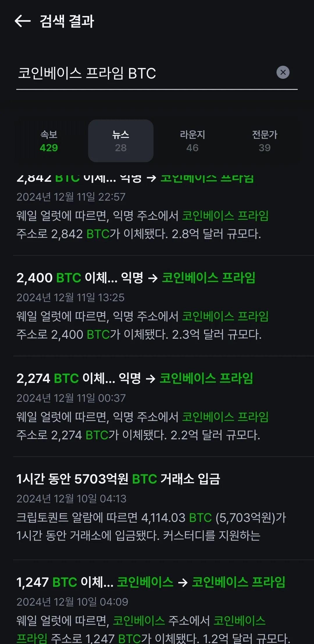Clear the search field with X icon
Image resolution: width=314 pixels, height=644 pixels.
click(x=283, y=72)
